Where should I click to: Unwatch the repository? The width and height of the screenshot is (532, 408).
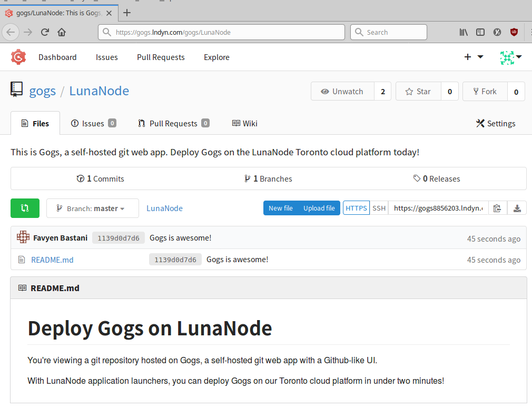[343, 91]
